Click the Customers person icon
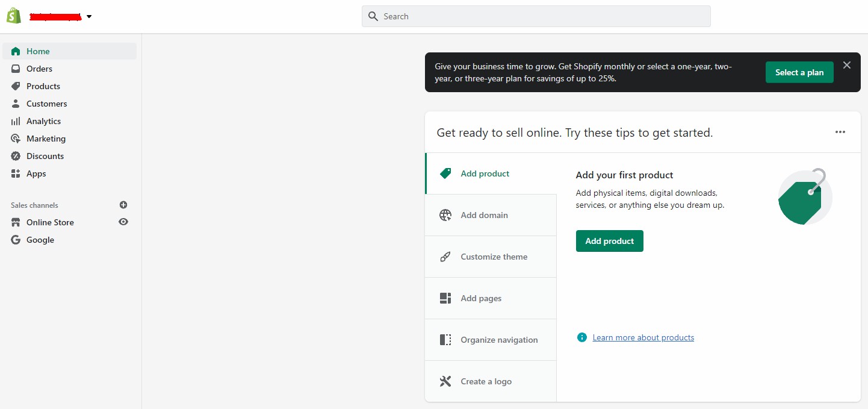Screen dimensions: 868x409 pos(16,104)
